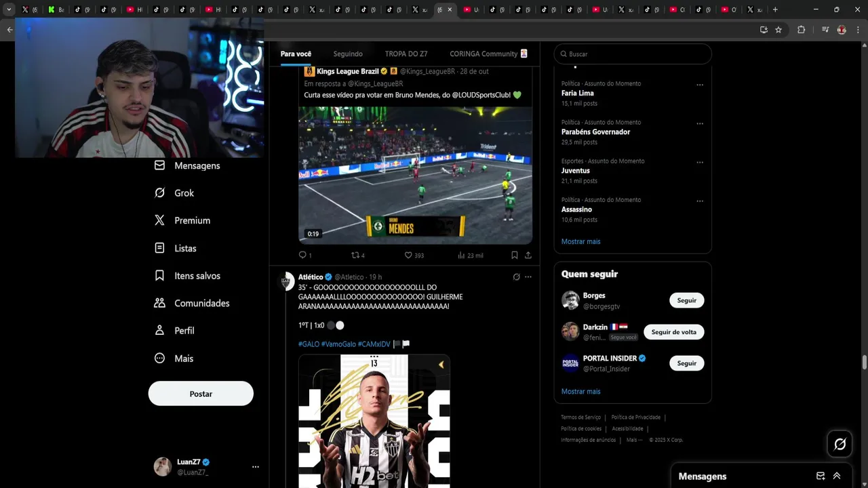Click Mostrar mais under trending topics

580,241
